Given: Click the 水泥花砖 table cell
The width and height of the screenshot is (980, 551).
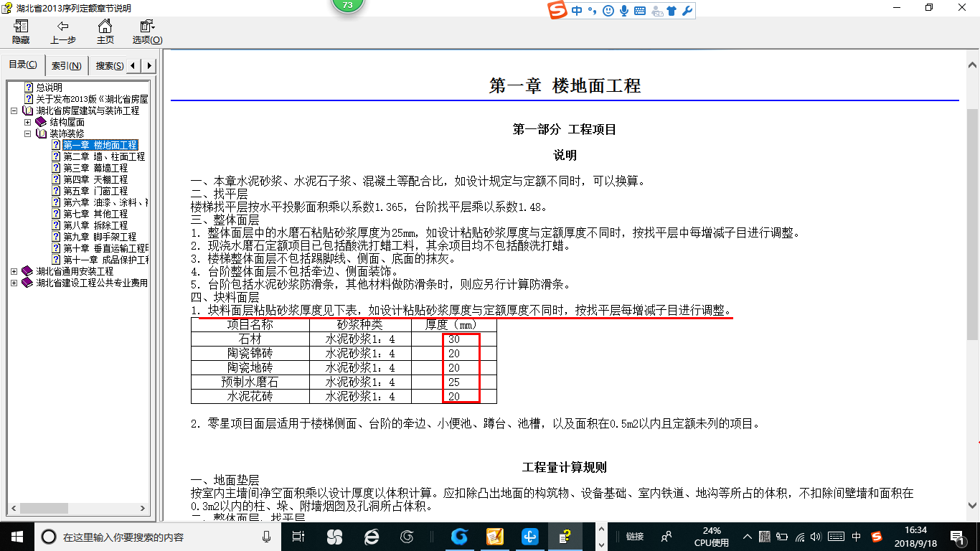Looking at the screenshot, I should point(250,396).
